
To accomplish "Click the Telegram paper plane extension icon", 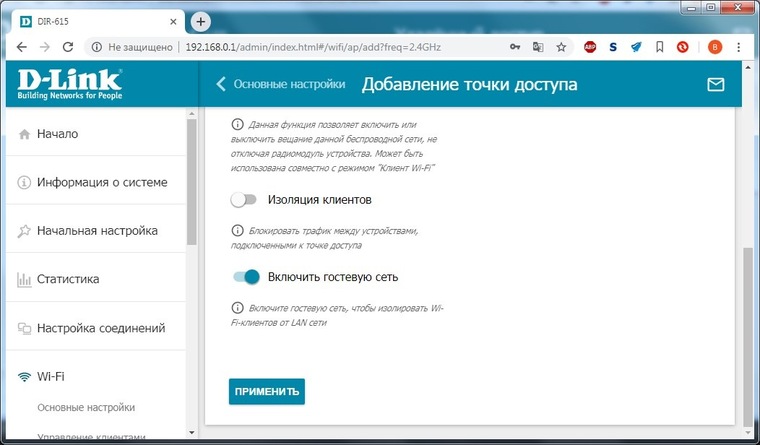I will [635, 47].
